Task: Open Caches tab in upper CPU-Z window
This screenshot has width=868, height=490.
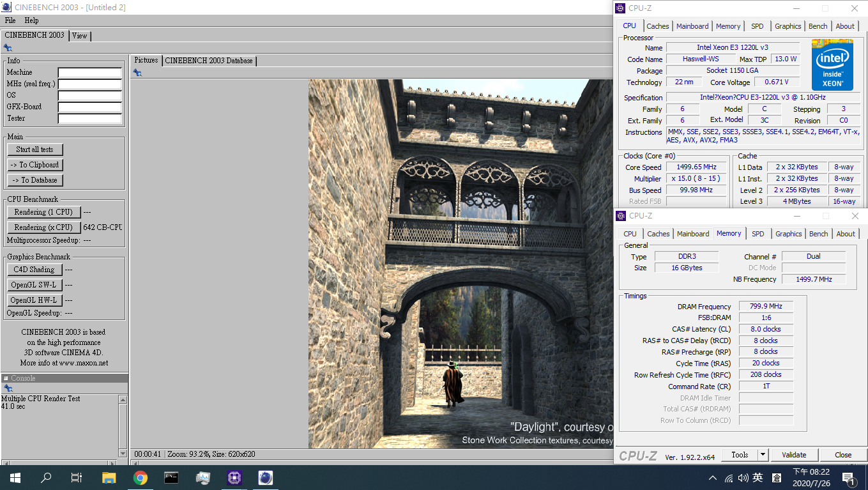Action: point(657,26)
